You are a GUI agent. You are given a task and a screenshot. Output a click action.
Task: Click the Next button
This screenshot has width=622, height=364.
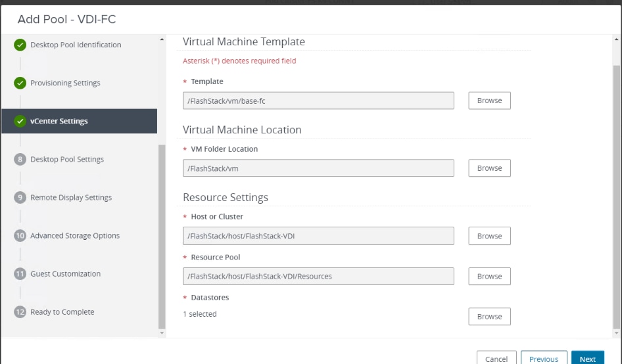point(587,359)
